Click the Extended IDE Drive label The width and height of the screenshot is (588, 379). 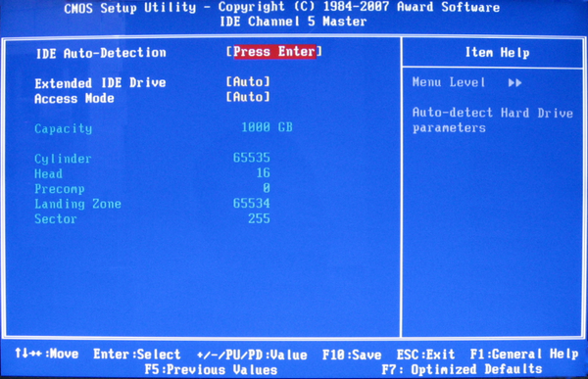(100, 83)
